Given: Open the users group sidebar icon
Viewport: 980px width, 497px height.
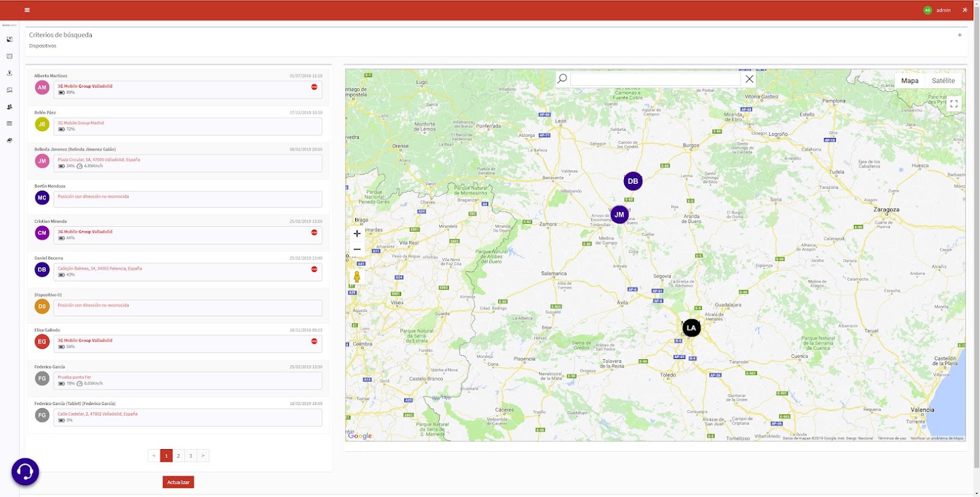Looking at the screenshot, I should pos(9,107).
